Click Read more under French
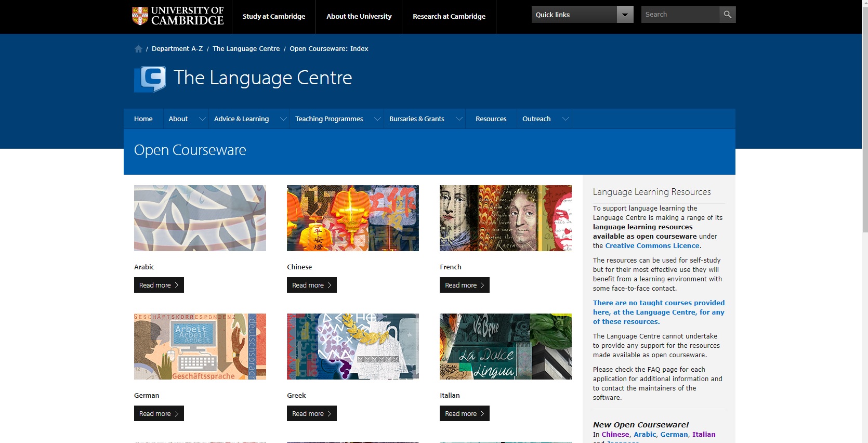This screenshot has width=868, height=443. [465, 285]
